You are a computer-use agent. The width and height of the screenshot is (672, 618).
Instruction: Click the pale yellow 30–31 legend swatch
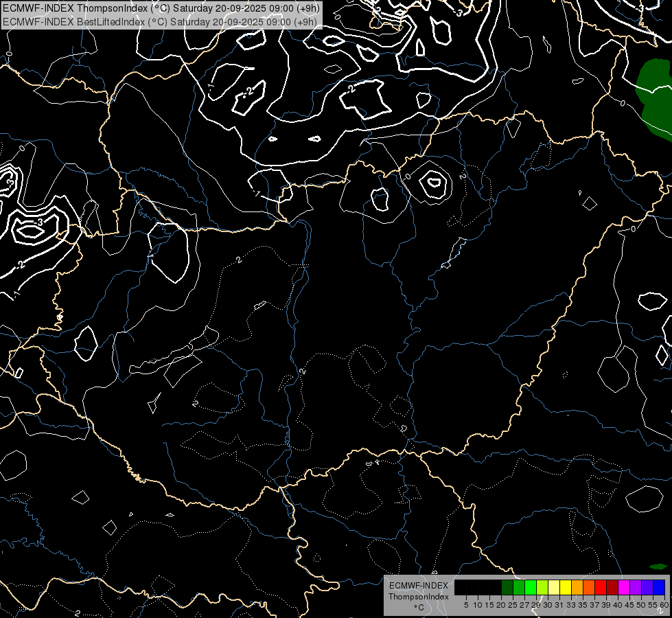[x=553, y=587]
